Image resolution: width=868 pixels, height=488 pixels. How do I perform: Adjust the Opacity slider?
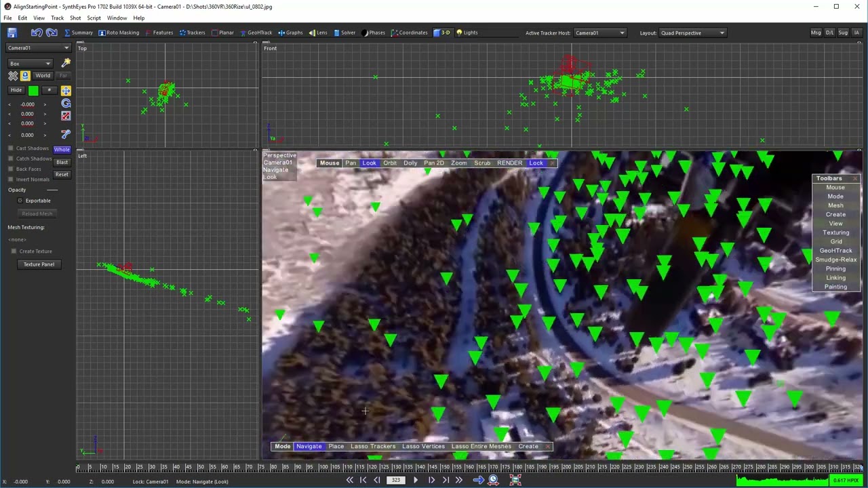click(52, 190)
